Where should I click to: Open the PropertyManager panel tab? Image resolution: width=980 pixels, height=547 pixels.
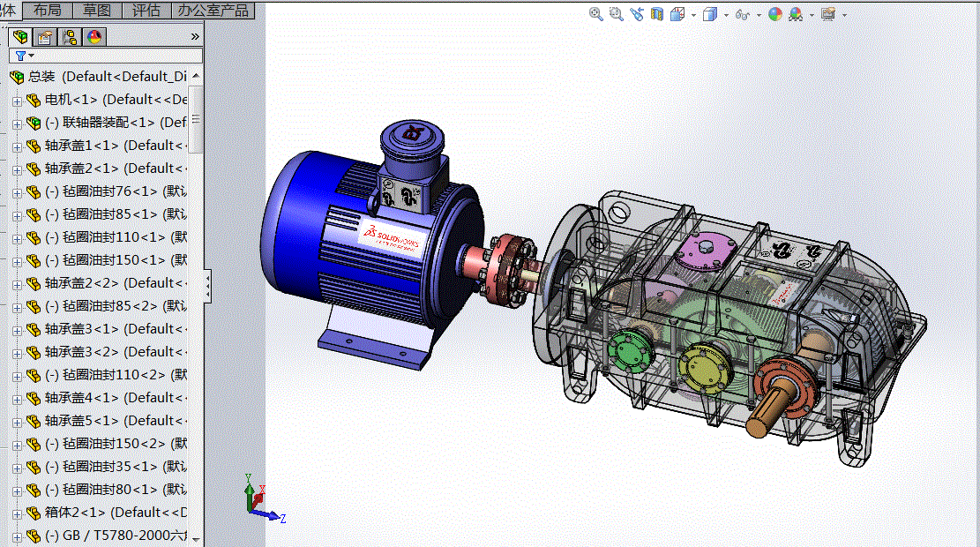pyautogui.click(x=44, y=37)
